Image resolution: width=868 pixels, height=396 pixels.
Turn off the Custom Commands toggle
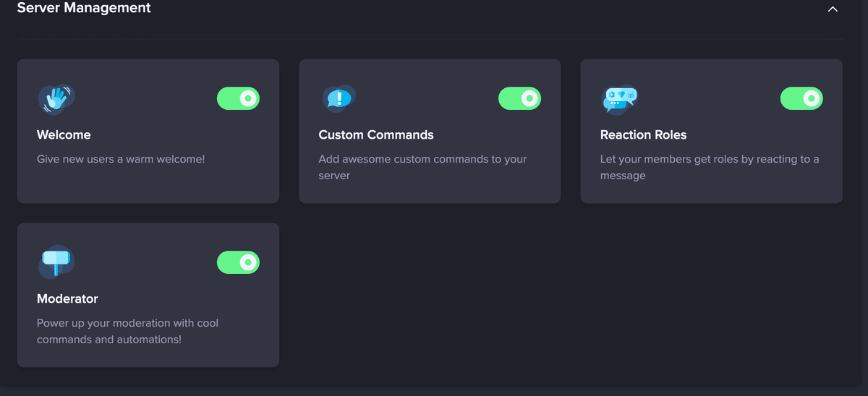tap(519, 98)
